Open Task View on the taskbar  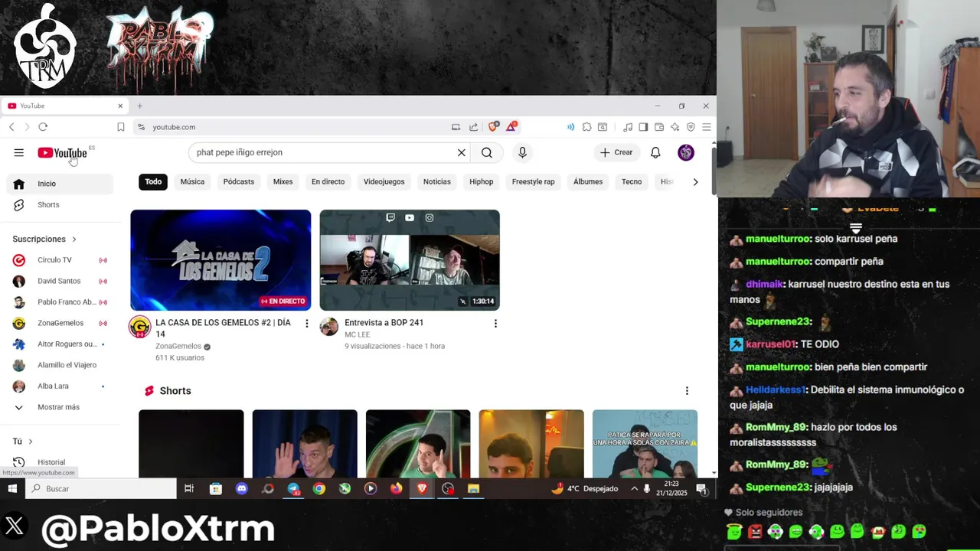189,488
